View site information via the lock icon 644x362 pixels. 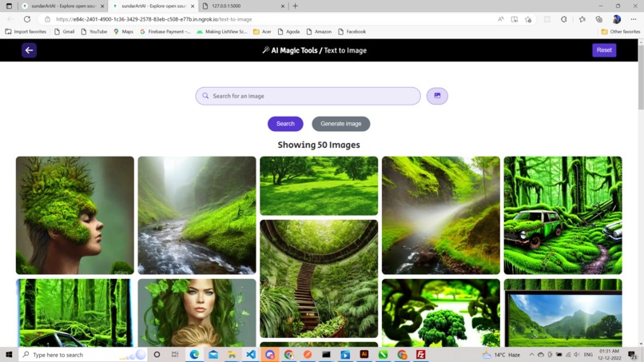coord(48,19)
